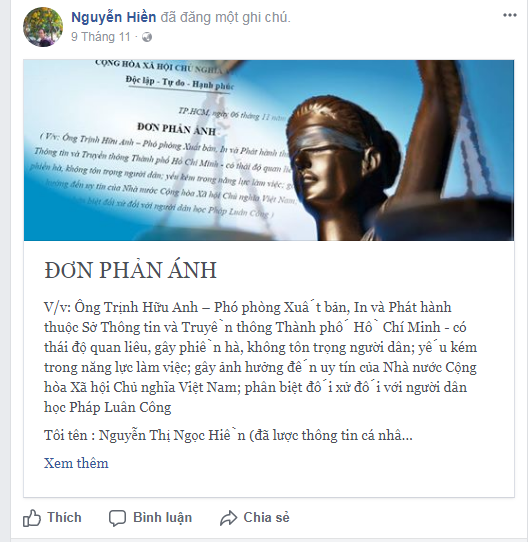
Task: Click the share arrow icon
Action: point(229,518)
